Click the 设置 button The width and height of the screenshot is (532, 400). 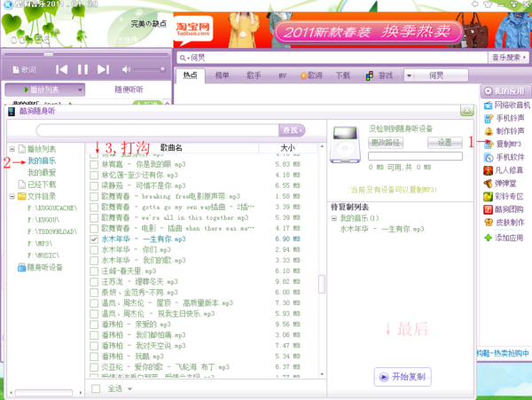coord(444,143)
